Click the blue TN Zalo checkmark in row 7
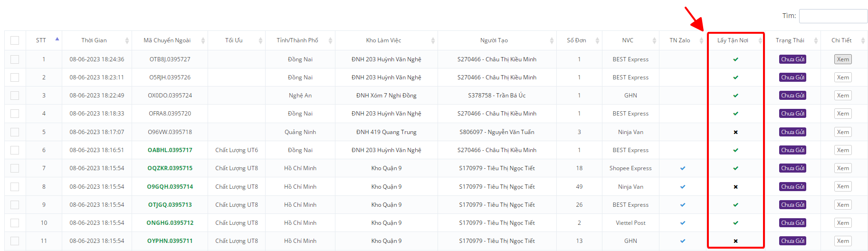This screenshot has width=868, height=251. pyautogui.click(x=683, y=168)
